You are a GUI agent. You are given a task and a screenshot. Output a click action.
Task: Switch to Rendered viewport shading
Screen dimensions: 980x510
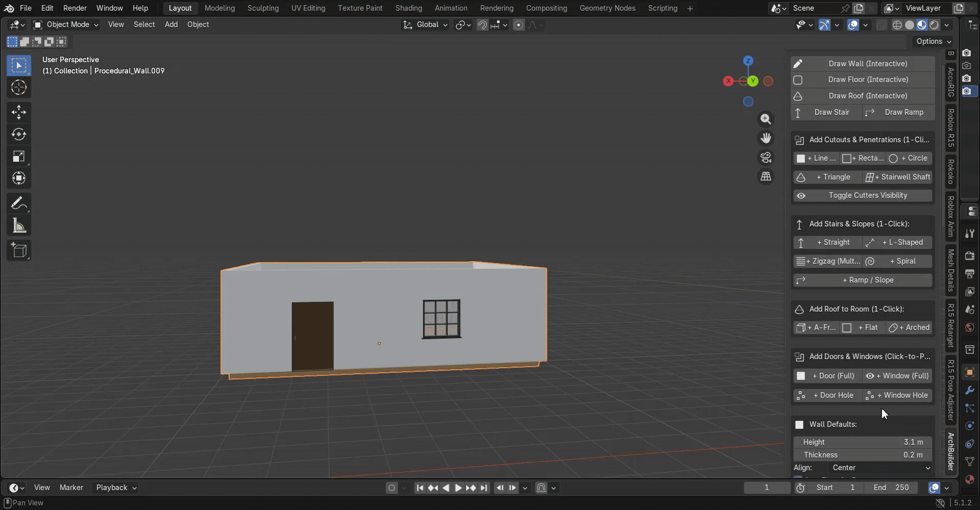coord(935,25)
